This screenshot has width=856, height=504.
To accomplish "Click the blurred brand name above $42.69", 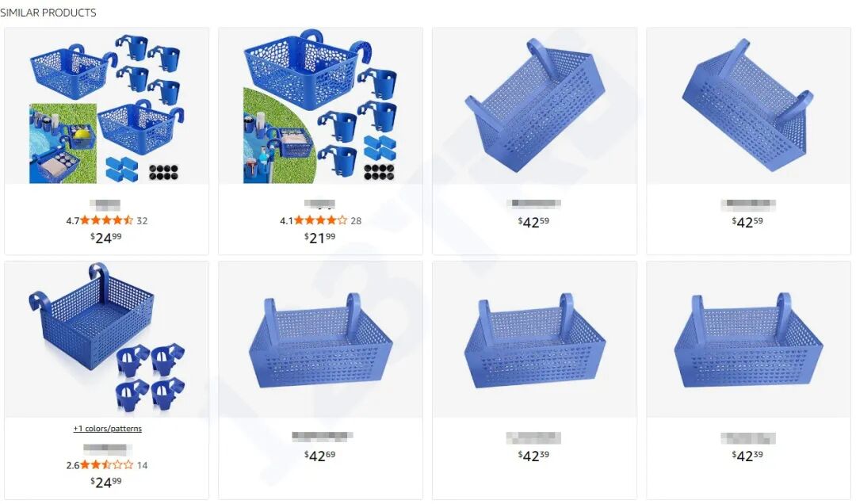I will tap(322, 437).
